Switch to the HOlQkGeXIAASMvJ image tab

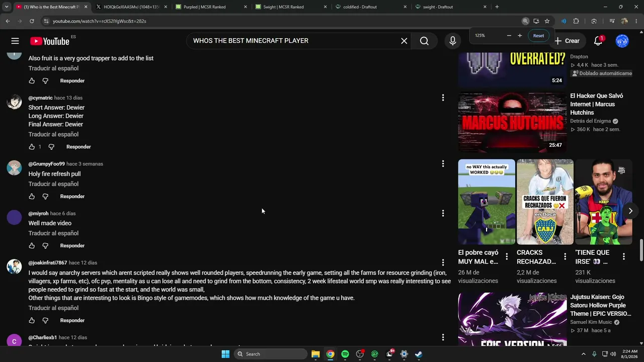(x=131, y=7)
